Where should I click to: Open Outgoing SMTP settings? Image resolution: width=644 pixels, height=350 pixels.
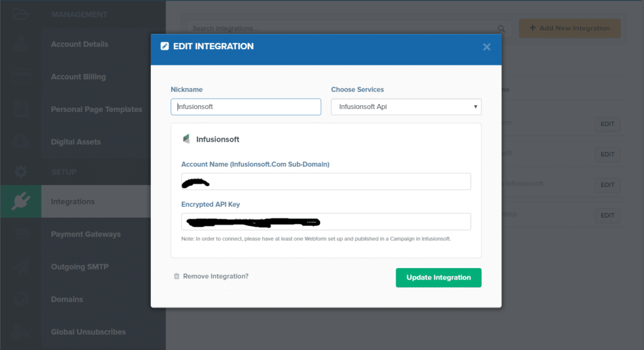[x=80, y=267]
